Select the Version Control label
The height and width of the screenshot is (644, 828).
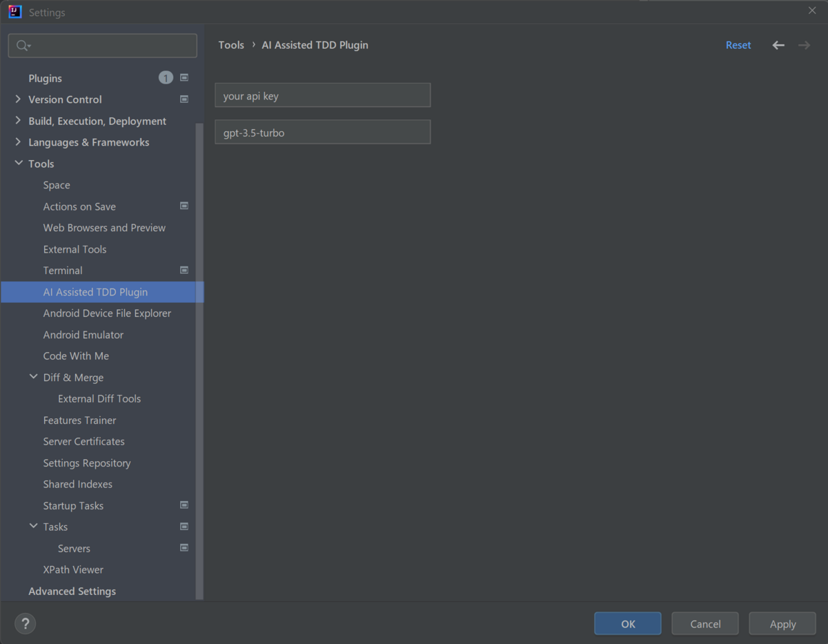(x=65, y=99)
